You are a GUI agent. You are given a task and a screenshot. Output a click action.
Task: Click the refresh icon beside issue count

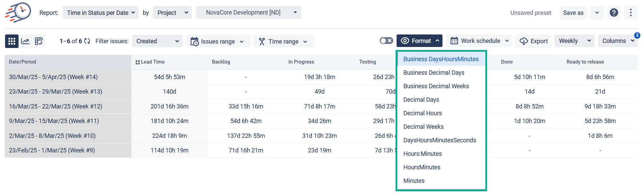(x=87, y=41)
